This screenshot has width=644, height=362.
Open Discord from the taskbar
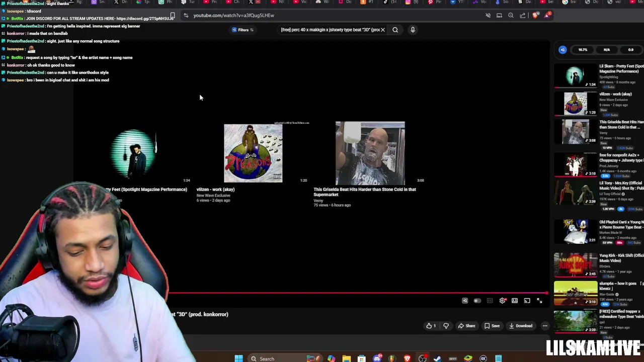point(377,358)
